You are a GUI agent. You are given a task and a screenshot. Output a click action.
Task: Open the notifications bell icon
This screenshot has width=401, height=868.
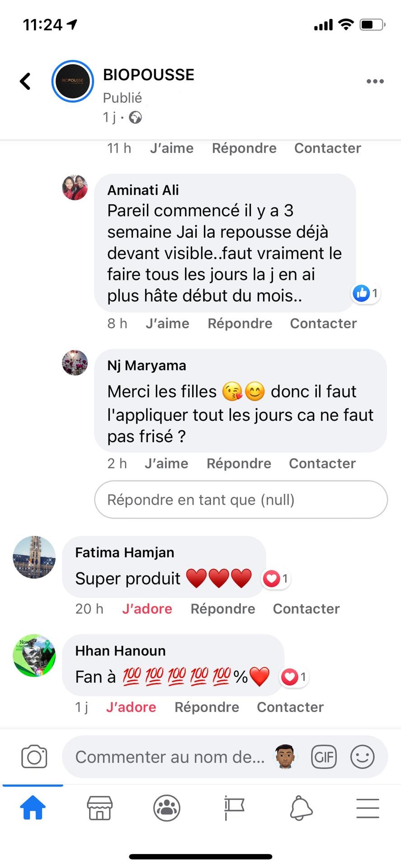click(x=301, y=808)
